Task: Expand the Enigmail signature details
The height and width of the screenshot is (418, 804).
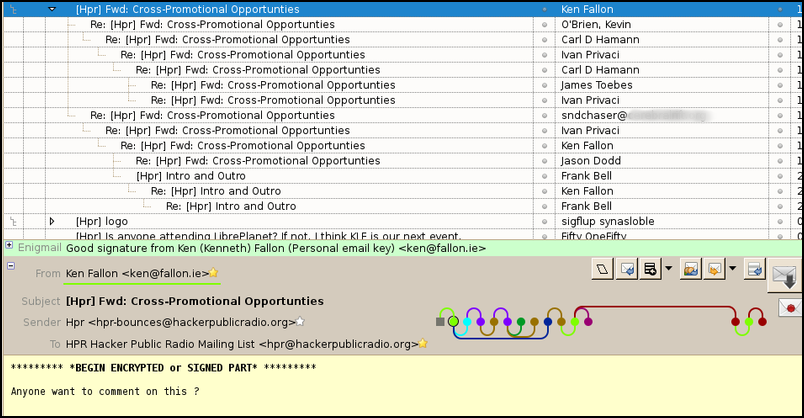Action: (x=9, y=245)
